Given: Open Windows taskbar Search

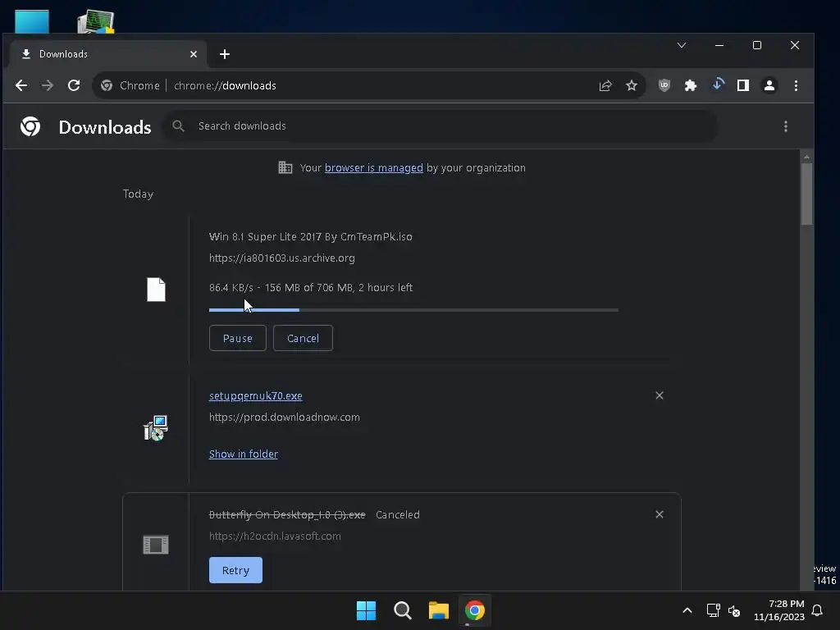Looking at the screenshot, I should [x=402, y=610].
